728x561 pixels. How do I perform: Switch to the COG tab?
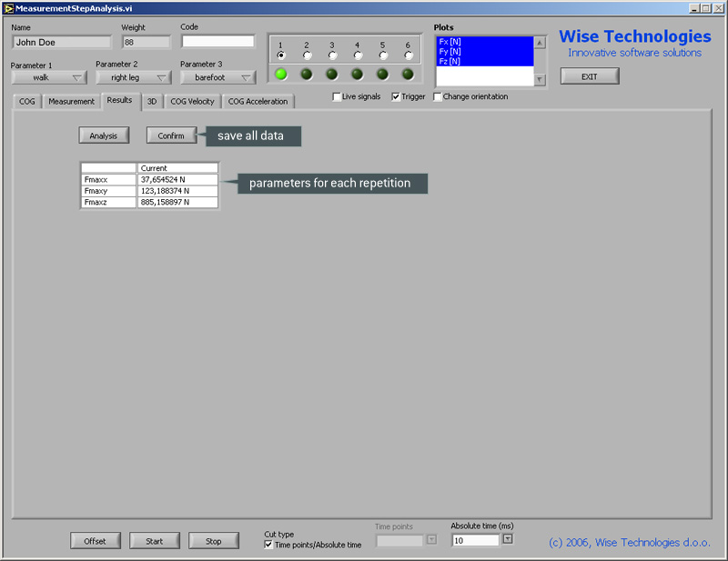[27, 101]
